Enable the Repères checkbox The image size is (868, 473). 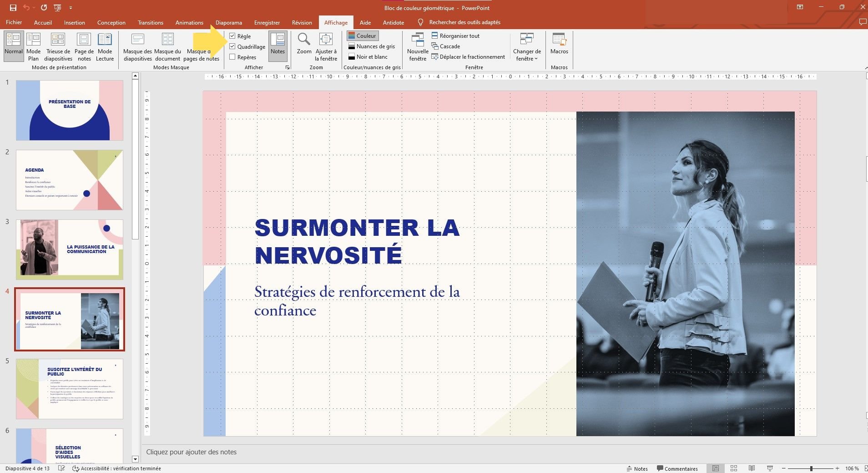233,57
